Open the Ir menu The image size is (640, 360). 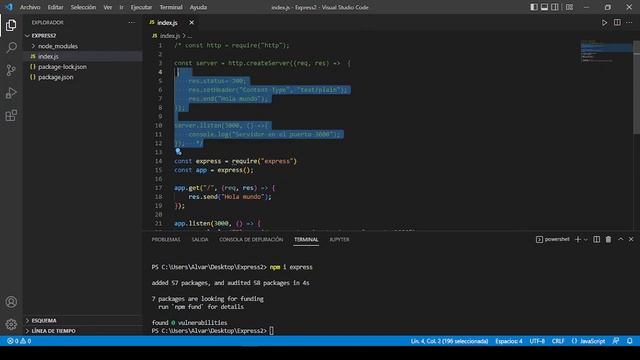(x=121, y=7)
